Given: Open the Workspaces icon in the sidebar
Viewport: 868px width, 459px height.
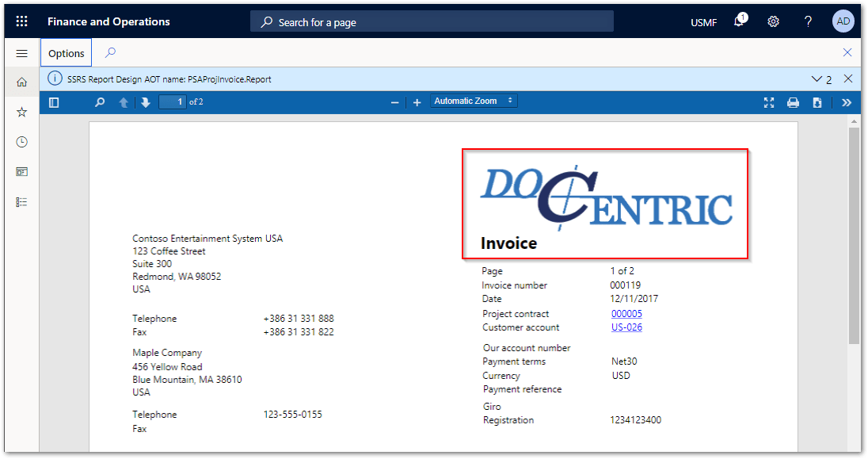Looking at the screenshot, I should tap(21, 171).
